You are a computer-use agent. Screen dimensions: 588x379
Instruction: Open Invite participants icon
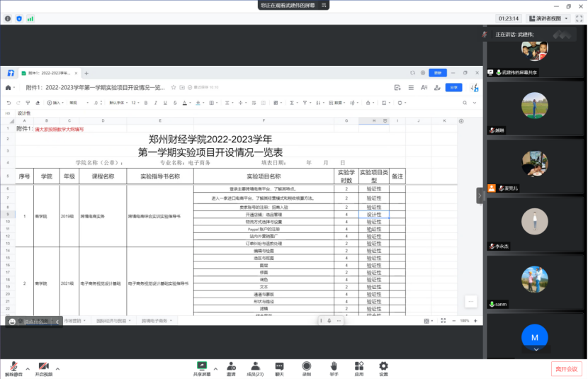[232, 368]
